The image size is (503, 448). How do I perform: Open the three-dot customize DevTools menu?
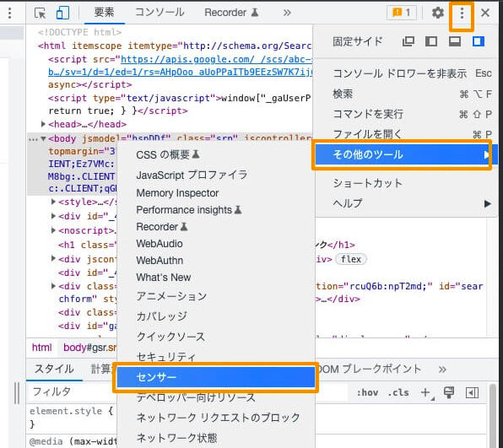coord(462,13)
